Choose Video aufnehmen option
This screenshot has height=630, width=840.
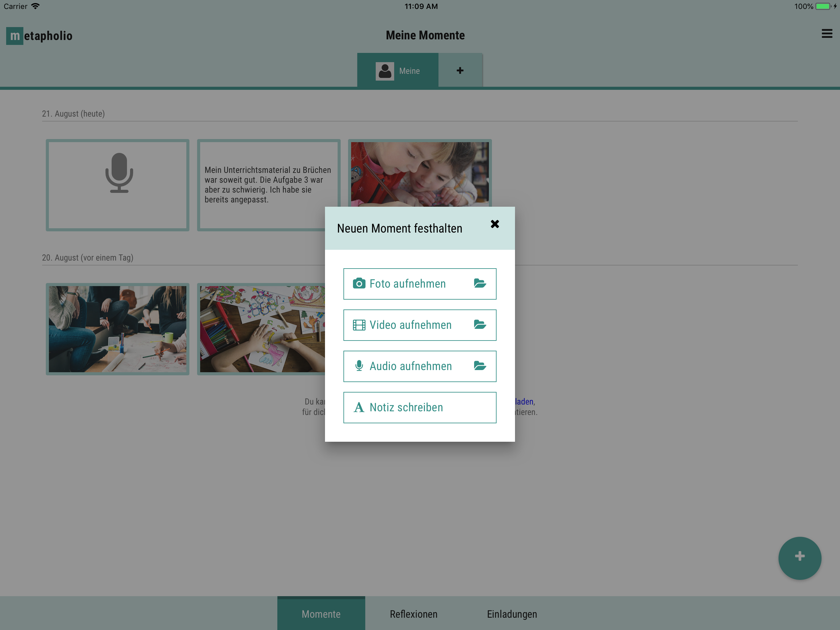click(410, 325)
